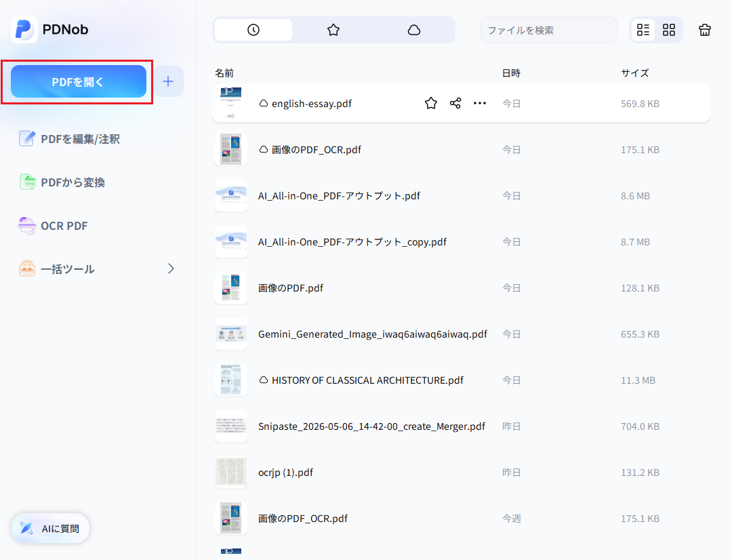Sort by 名前 column header
732x560 pixels.
[224, 73]
